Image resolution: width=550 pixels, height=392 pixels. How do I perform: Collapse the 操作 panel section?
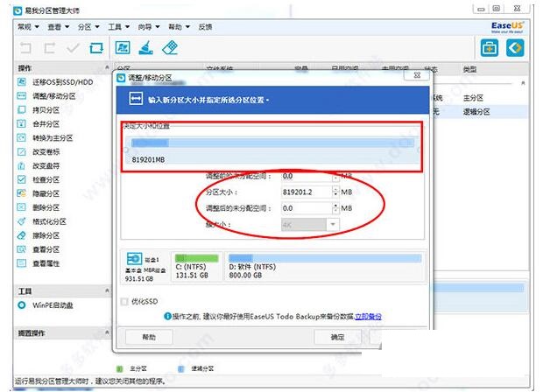(107, 67)
